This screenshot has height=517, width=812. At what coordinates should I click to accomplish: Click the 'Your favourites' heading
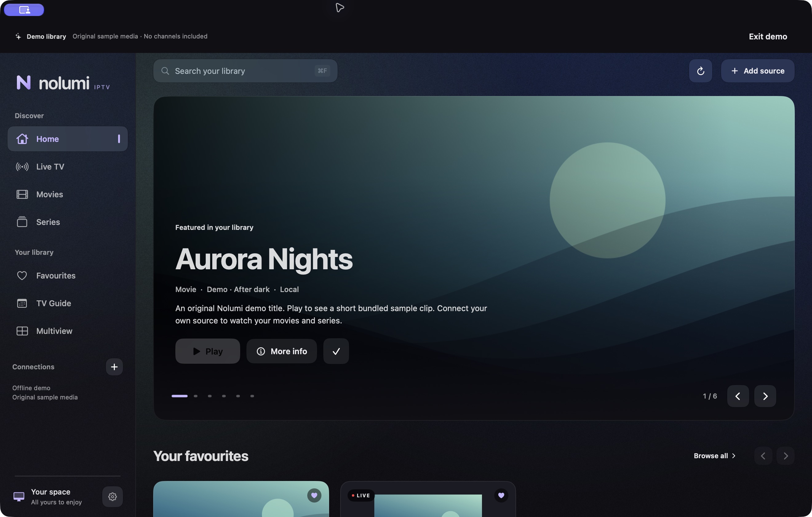click(x=201, y=456)
